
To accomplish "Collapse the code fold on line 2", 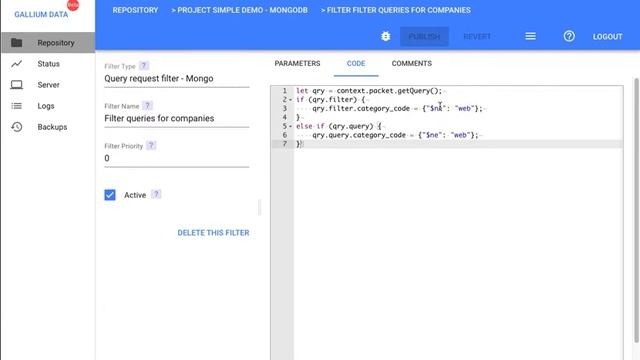I will tap(290, 100).
